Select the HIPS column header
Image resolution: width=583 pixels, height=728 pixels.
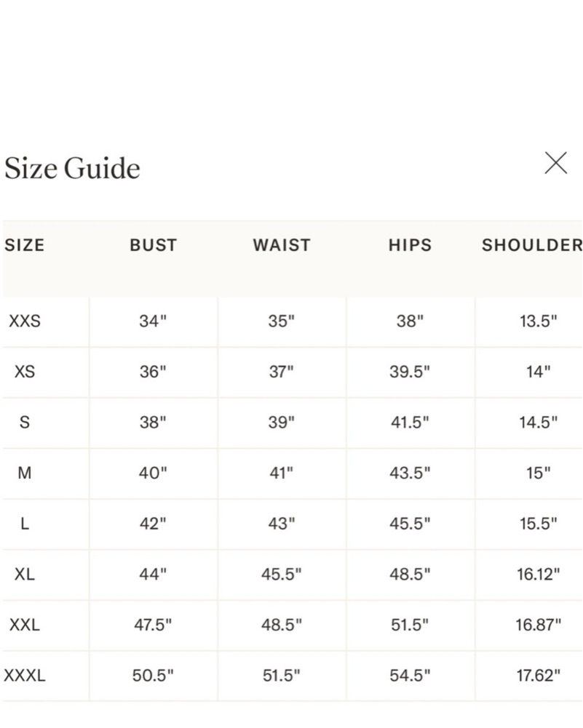tap(411, 244)
